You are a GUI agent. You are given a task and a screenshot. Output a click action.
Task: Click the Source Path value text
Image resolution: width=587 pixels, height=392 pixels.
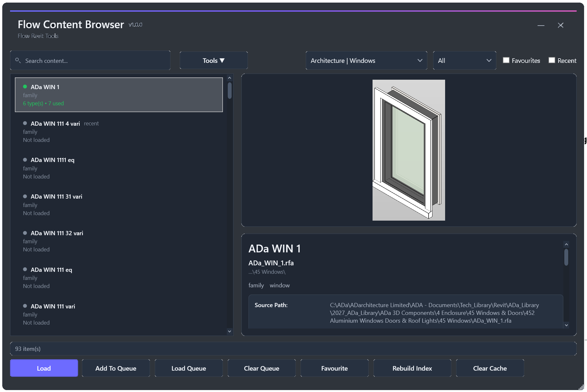point(434,313)
